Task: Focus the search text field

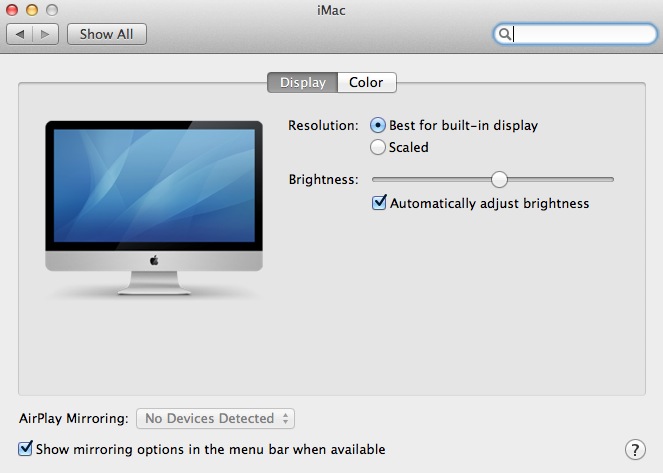Action: pyautogui.click(x=582, y=34)
